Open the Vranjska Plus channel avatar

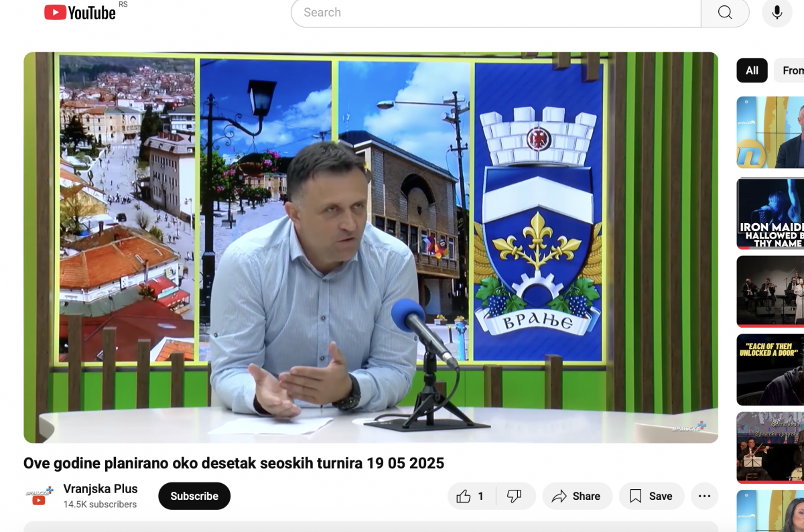(x=39, y=496)
